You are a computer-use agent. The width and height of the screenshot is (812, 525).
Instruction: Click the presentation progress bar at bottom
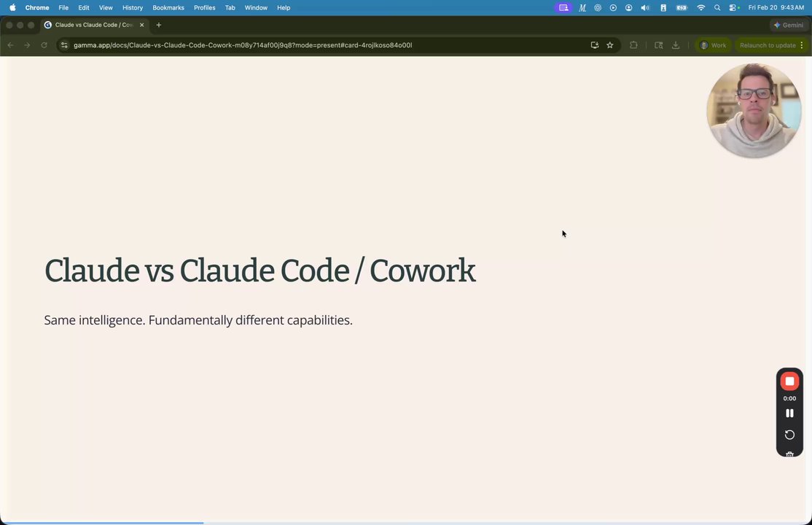(406, 523)
